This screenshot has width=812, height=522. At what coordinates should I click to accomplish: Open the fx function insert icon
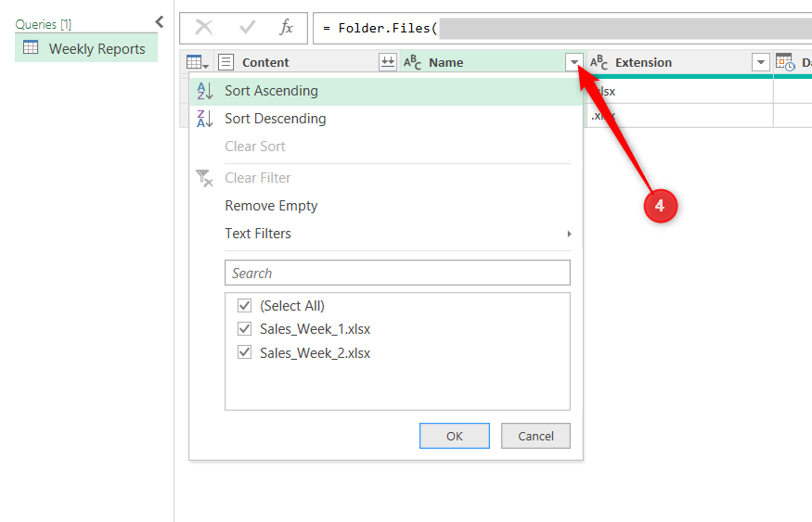tap(286, 27)
